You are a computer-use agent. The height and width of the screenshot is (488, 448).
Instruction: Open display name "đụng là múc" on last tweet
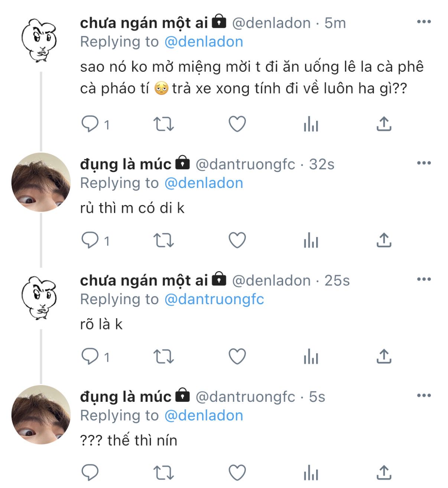click(x=126, y=397)
